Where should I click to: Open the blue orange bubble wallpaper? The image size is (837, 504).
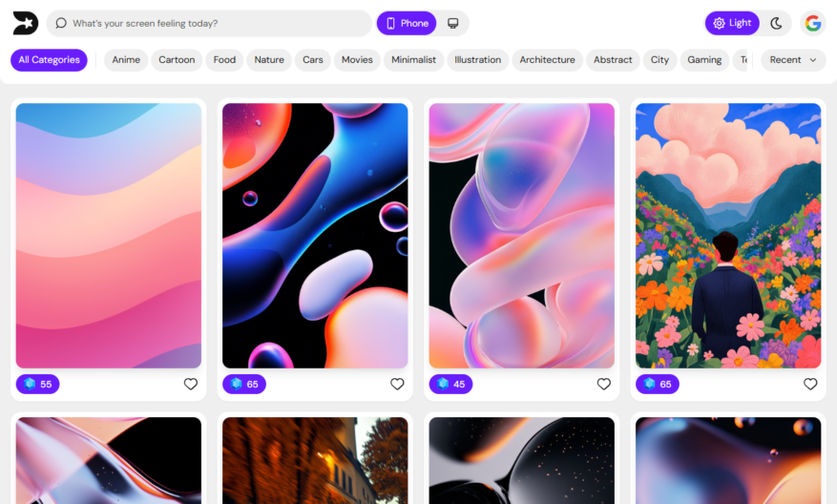728,461
